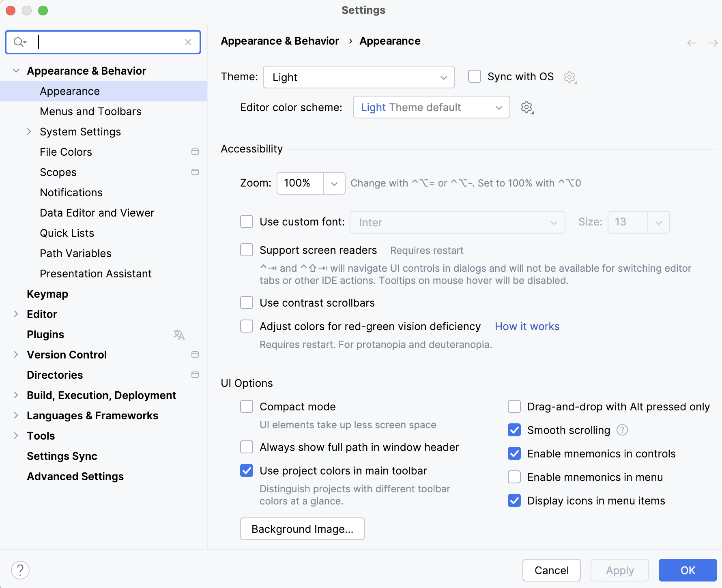Click the Background Image button
This screenshot has width=722, height=588.
point(302,529)
